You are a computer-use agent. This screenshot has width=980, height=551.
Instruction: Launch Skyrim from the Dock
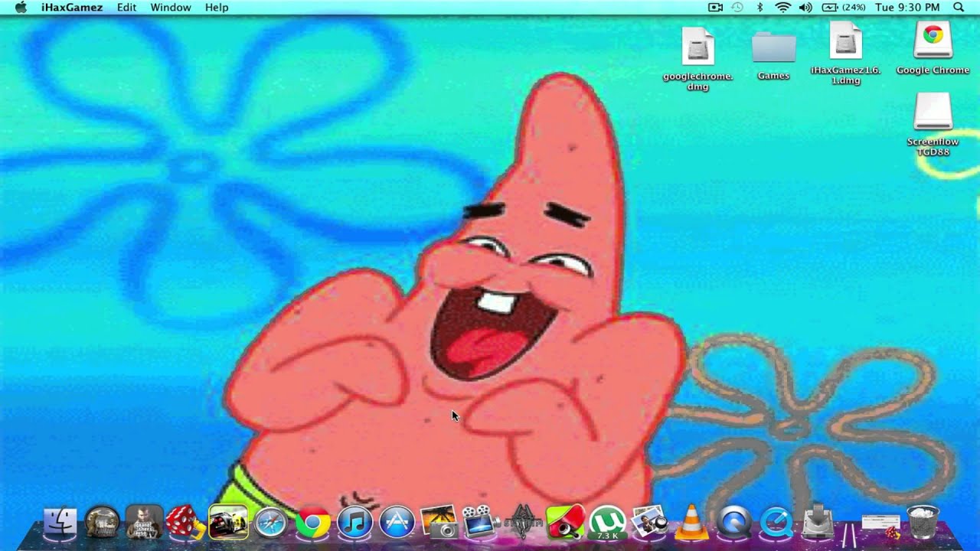pos(524,522)
